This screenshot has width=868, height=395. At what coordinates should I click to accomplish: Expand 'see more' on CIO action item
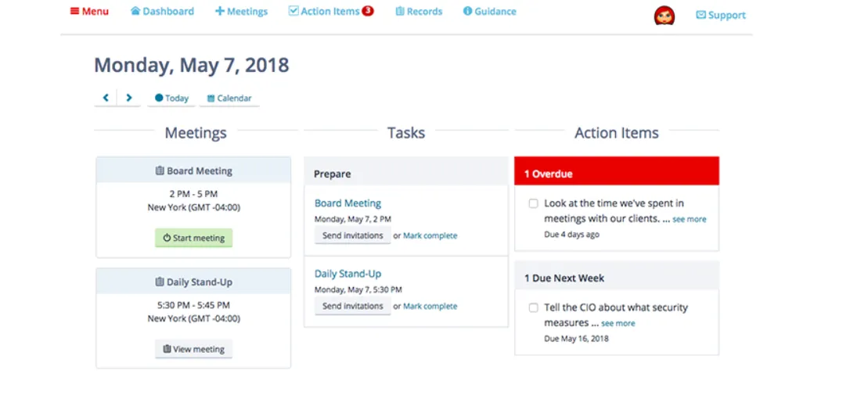pos(618,323)
